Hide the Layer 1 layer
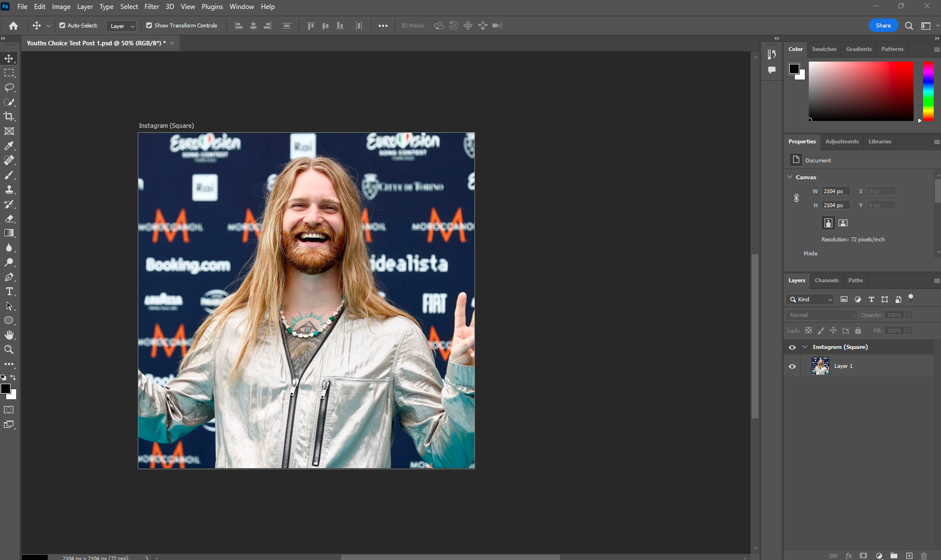Screen dimensions: 941x560 [792, 366]
